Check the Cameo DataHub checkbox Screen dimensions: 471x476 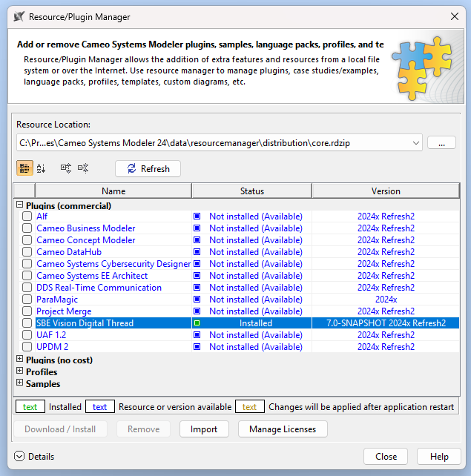click(x=27, y=252)
